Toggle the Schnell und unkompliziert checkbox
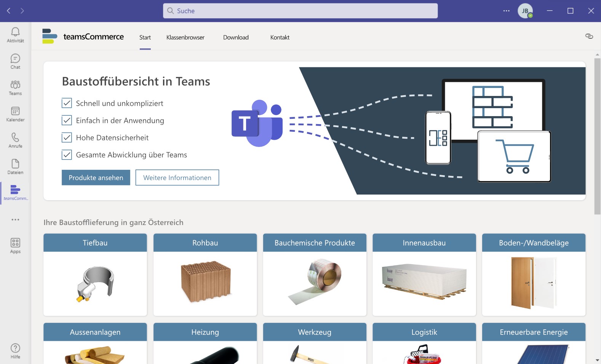601x364 pixels. (x=67, y=103)
